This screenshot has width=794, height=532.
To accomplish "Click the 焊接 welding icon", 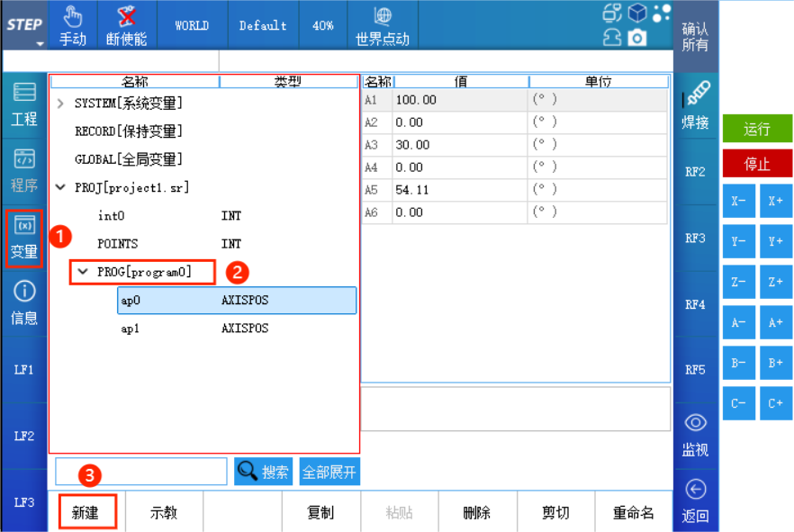I will pos(695,105).
